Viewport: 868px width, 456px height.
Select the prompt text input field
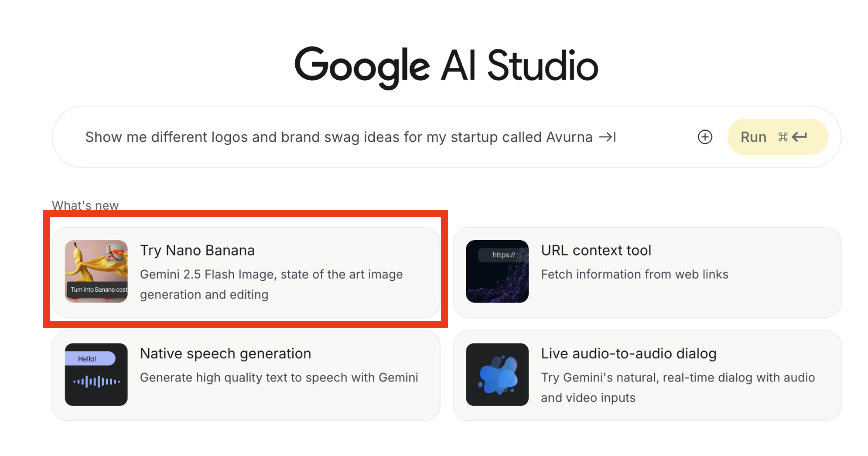(x=349, y=136)
